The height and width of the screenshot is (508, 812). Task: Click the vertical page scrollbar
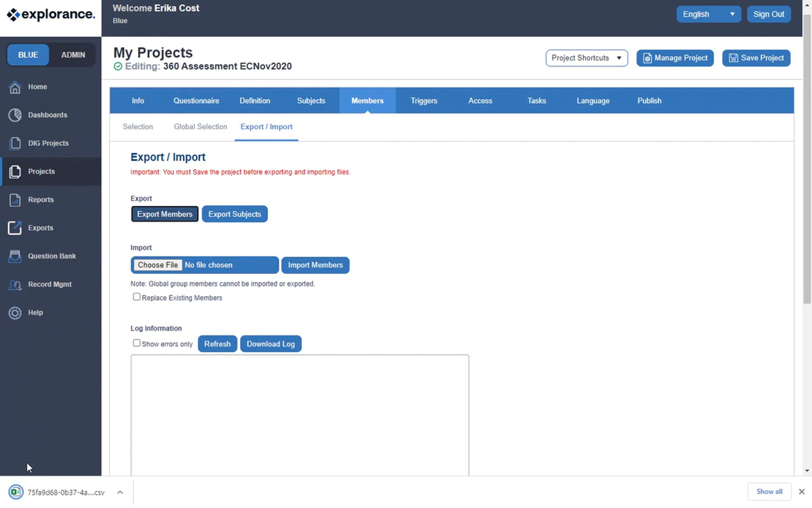[x=807, y=159]
